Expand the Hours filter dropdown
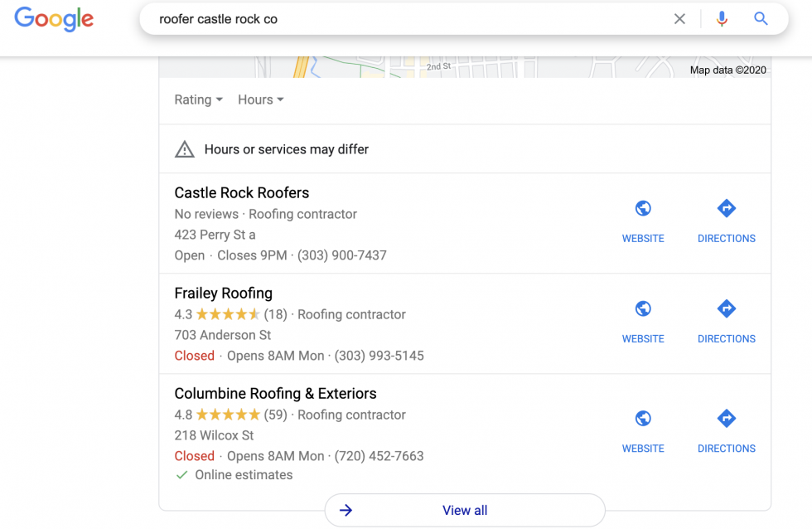 pos(260,99)
